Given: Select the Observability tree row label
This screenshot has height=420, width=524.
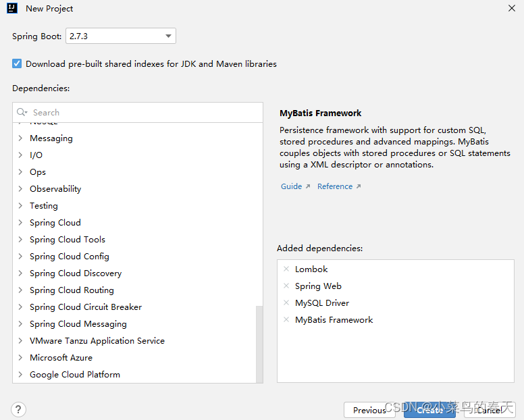Looking at the screenshot, I should pyautogui.click(x=55, y=189).
